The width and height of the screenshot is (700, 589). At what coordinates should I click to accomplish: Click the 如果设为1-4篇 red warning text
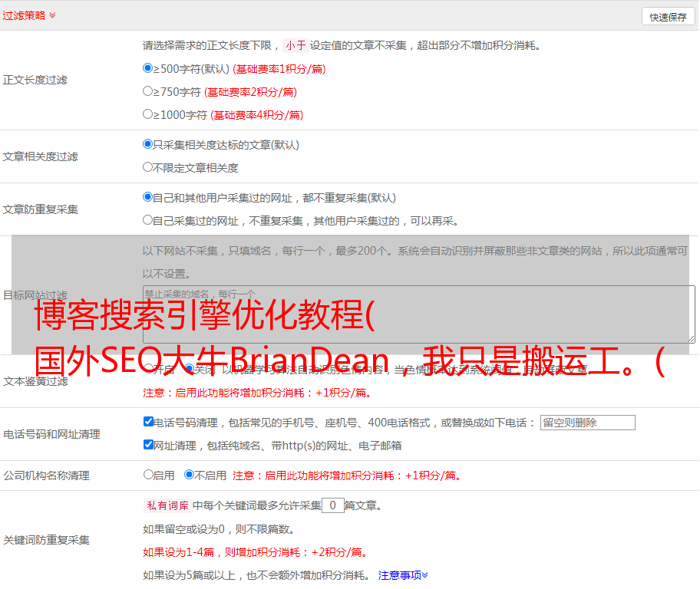255,552
